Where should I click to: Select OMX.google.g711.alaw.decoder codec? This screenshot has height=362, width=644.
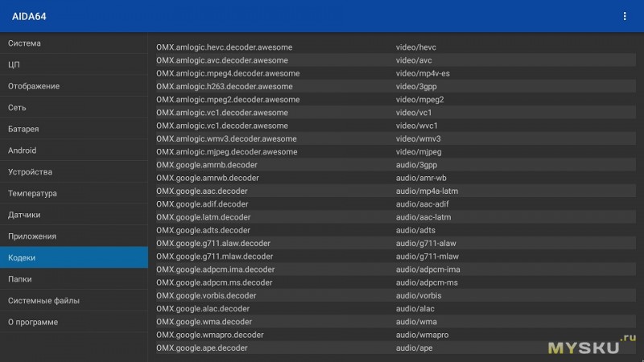tap(395, 244)
